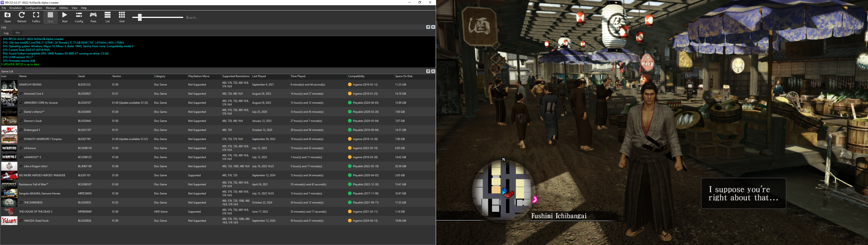Image resolution: width=868 pixels, height=245 pixels.
Task: Open the Utilities menu
Action: (64, 8)
